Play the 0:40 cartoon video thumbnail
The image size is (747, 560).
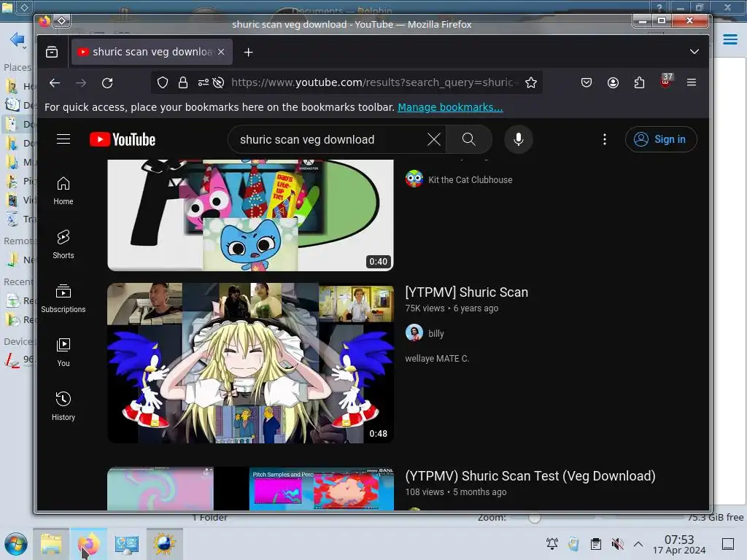click(x=250, y=215)
